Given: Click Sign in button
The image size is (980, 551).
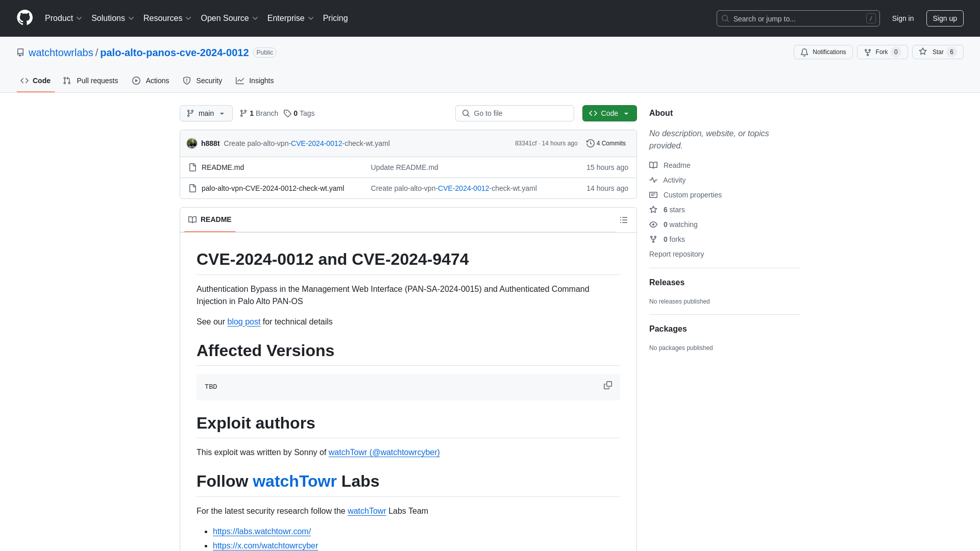Looking at the screenshot, I should tap(902, 18).
